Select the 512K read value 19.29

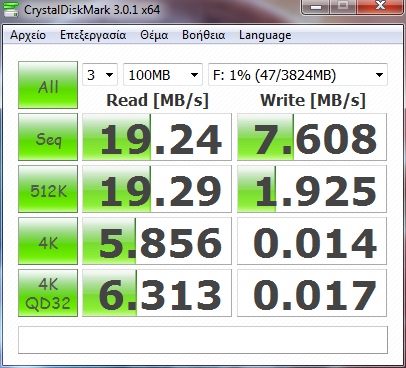[157, 189]
